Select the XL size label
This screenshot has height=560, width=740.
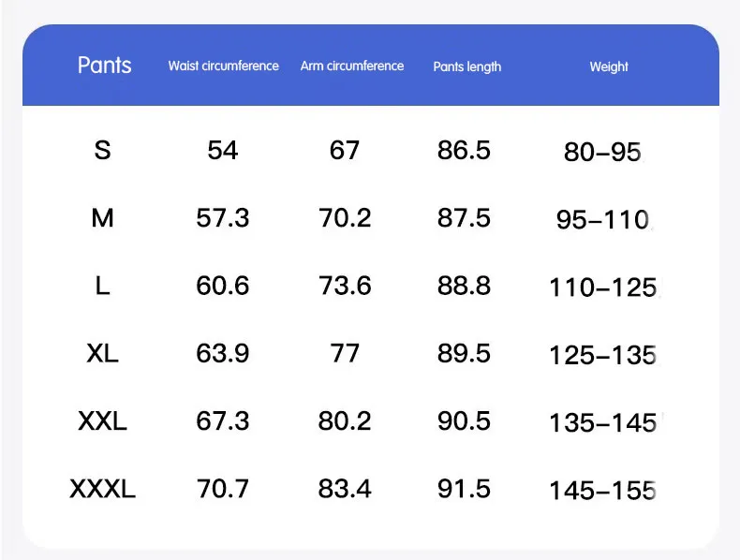pos(102,353)
